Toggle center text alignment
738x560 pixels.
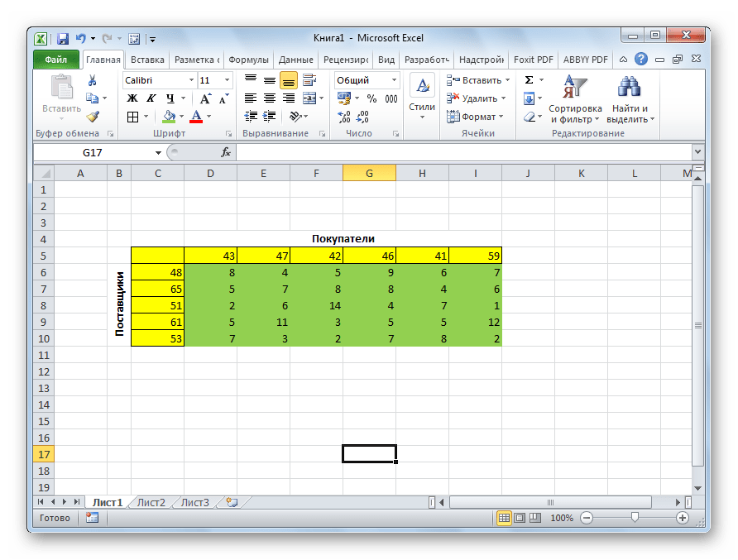pyautogui.click(x=270, y=98)
